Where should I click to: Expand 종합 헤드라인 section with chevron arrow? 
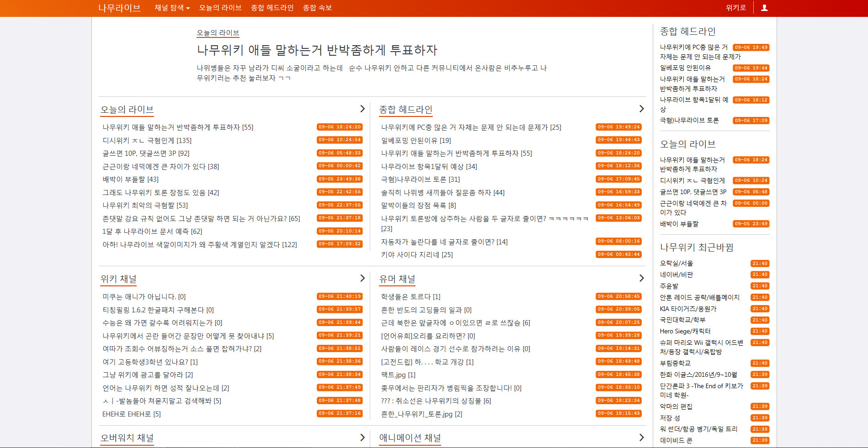[641, 109]
